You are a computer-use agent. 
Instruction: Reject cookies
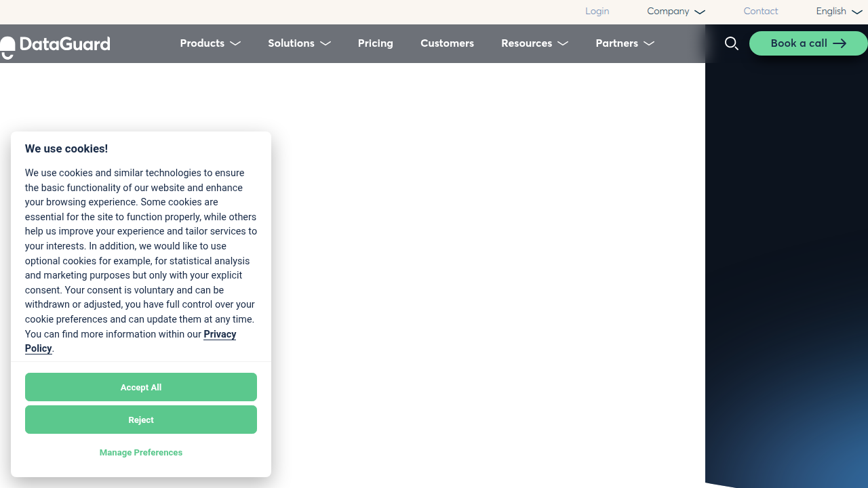tap(141, 420)
